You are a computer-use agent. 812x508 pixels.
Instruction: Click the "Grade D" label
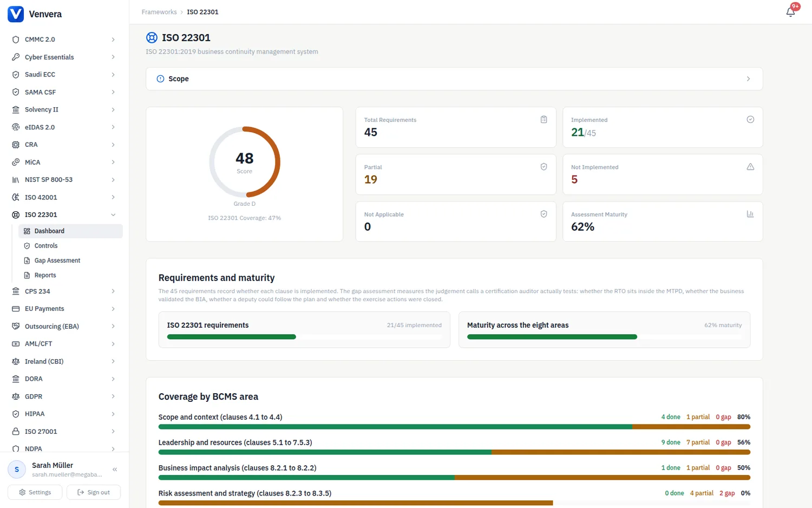pos(245,204)
